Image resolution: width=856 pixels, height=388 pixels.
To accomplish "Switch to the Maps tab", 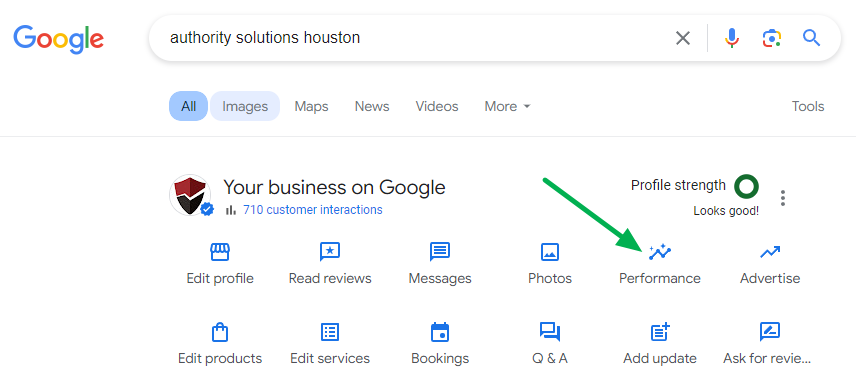I will (x=311, y=106).
